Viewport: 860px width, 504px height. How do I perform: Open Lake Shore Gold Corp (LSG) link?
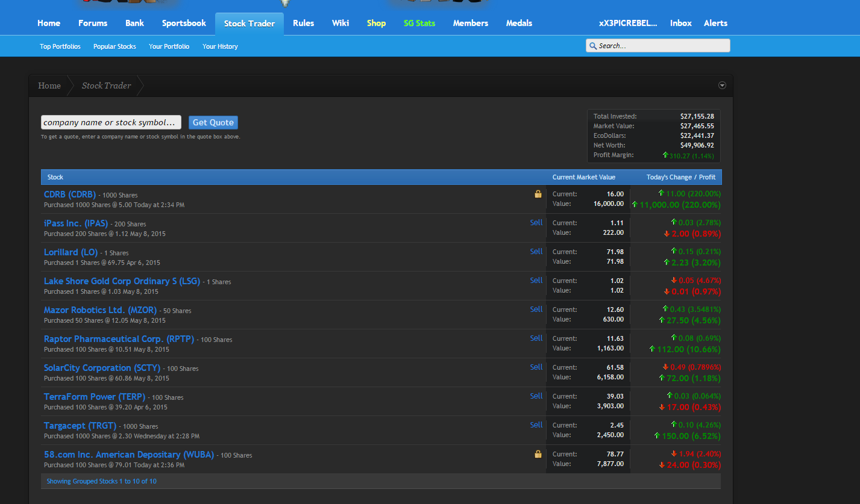click(x=122, y=281)
